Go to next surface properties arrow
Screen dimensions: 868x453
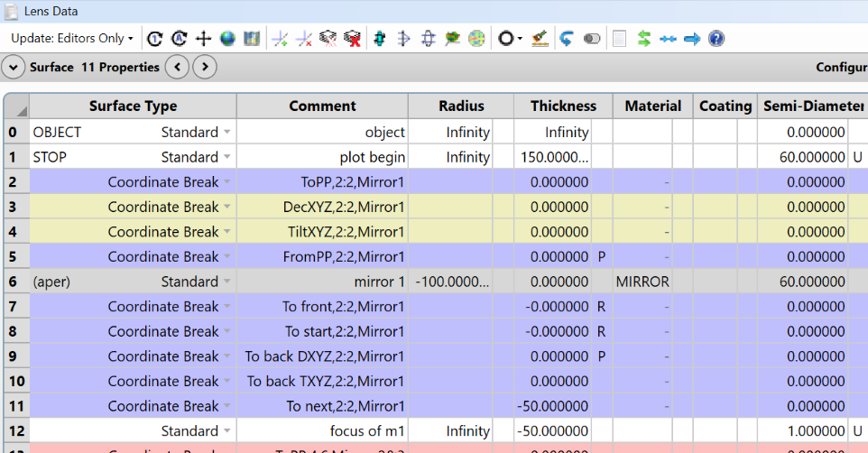pos(205,67)
